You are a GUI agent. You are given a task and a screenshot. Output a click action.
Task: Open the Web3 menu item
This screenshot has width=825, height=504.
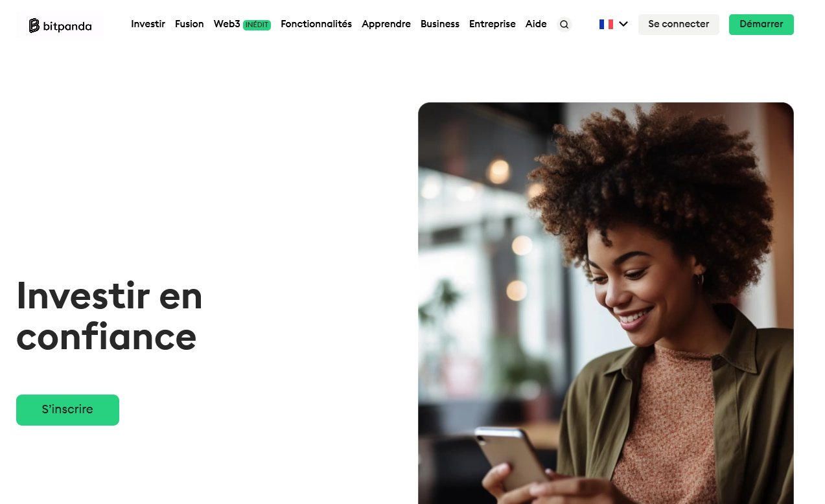pos(227,24)
